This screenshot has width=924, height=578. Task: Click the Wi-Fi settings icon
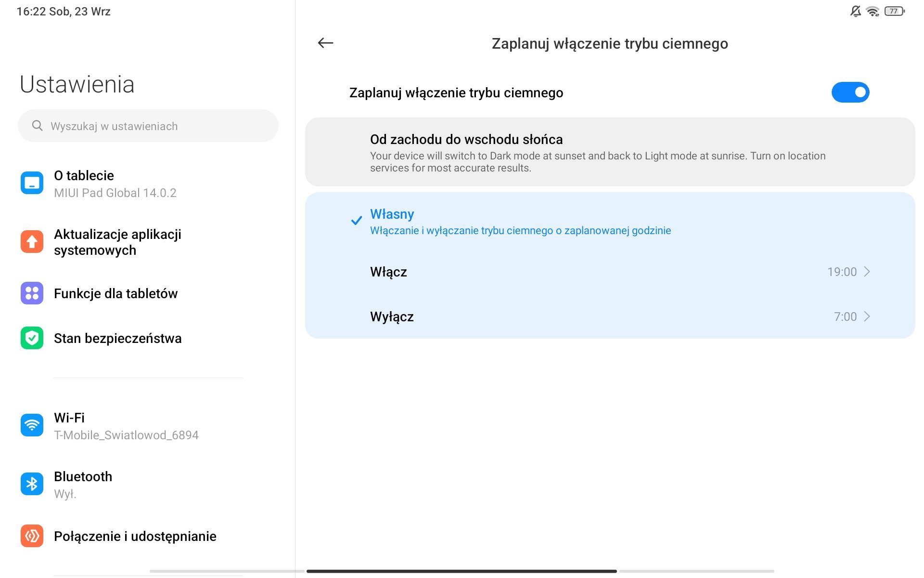point(32,425)
